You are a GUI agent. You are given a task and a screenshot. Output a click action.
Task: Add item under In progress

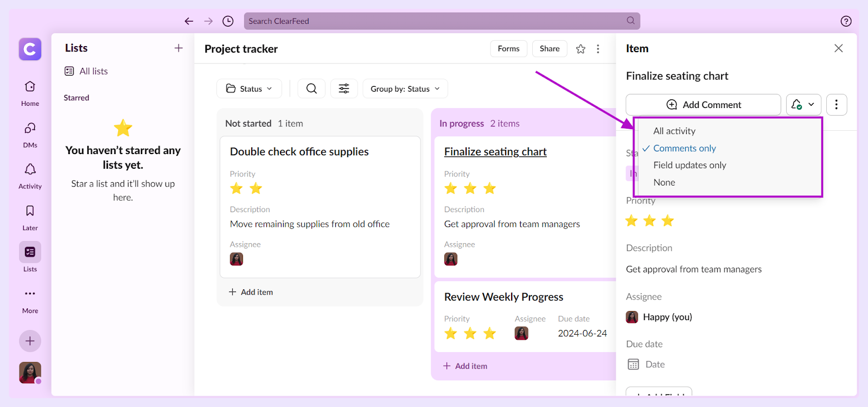coord(465,366)
